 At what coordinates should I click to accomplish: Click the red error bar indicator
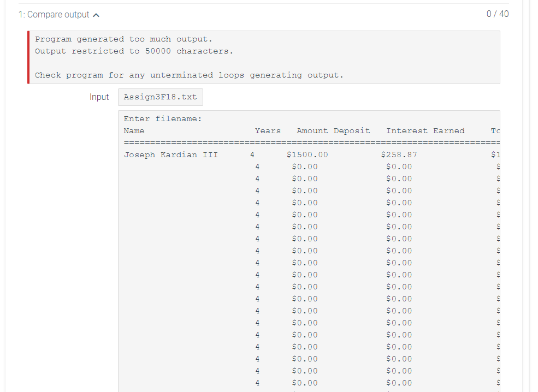[28, 57]
